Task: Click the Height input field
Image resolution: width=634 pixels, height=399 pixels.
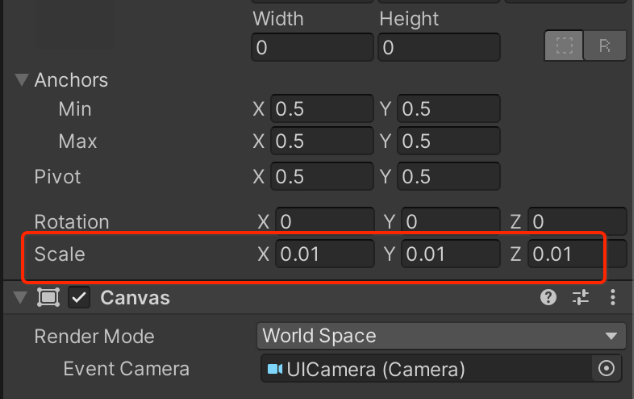Action: [439, 47]
